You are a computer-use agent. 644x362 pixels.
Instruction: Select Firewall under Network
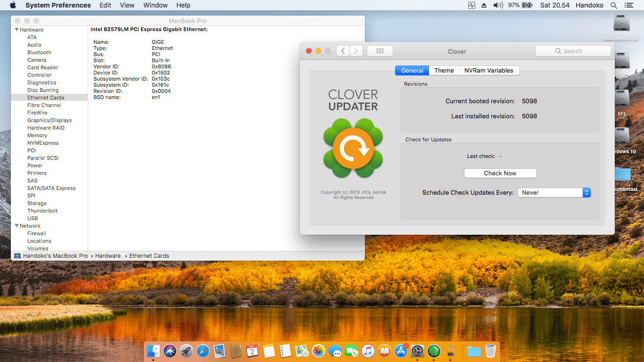point(37,233)
